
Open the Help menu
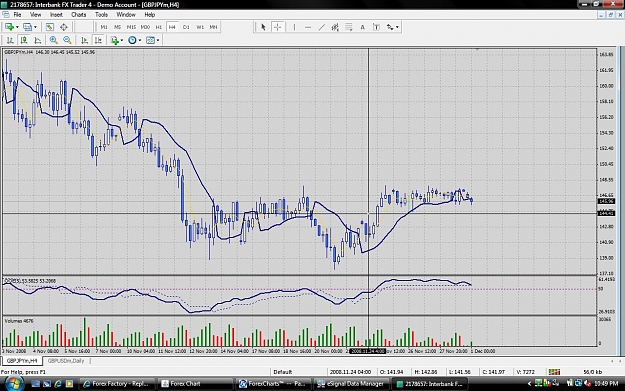pos(149,15)
